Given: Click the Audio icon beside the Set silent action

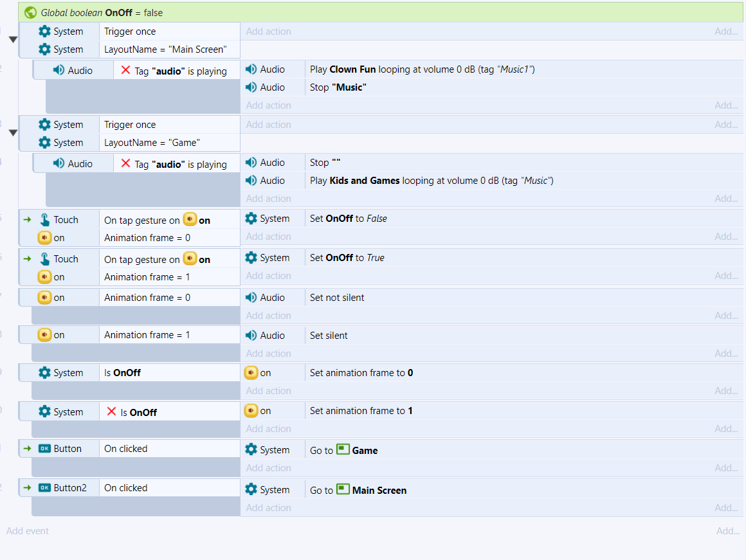Looking at the screenshot, I should coord(251,336).
